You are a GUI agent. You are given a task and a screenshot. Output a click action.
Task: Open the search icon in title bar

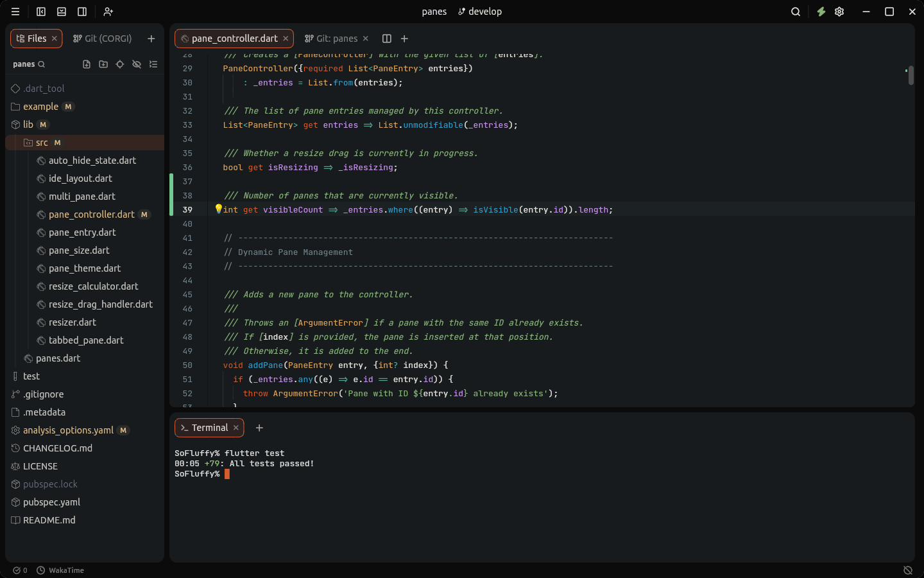796,12
